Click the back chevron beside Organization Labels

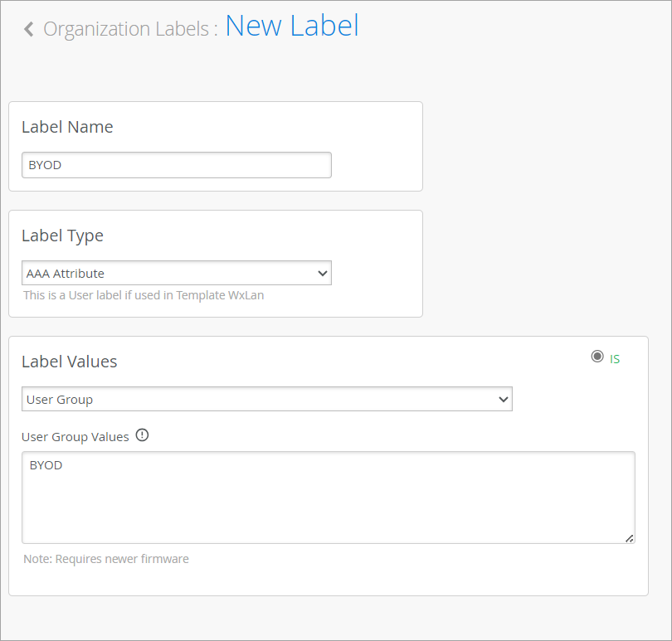coord(29,30)
